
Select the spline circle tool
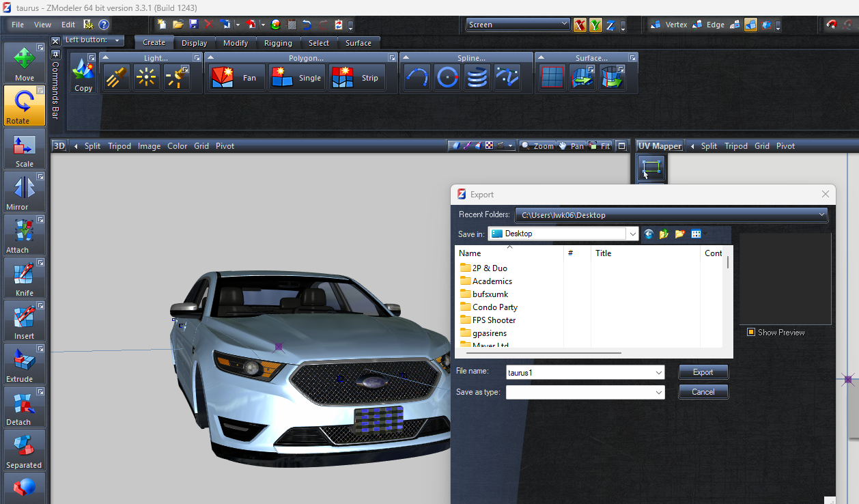pyautogui.click(x=447, y=78)
